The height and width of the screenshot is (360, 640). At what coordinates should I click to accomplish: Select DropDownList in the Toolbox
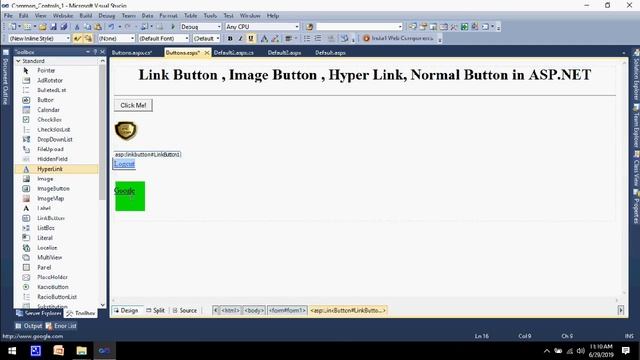click(56, 139)
